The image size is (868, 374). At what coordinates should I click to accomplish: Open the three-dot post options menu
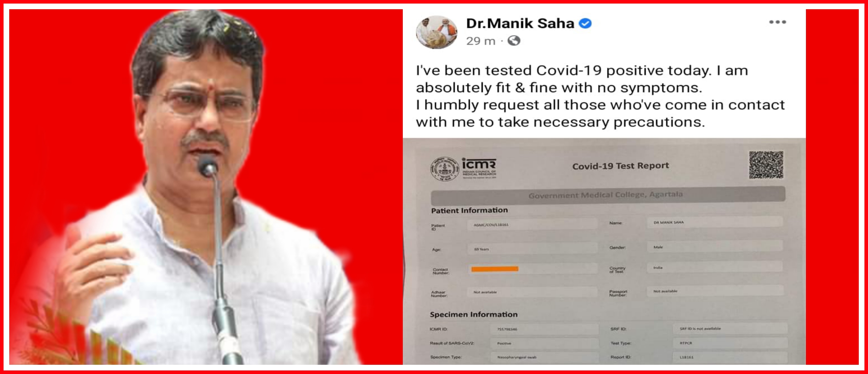point(777,22)
